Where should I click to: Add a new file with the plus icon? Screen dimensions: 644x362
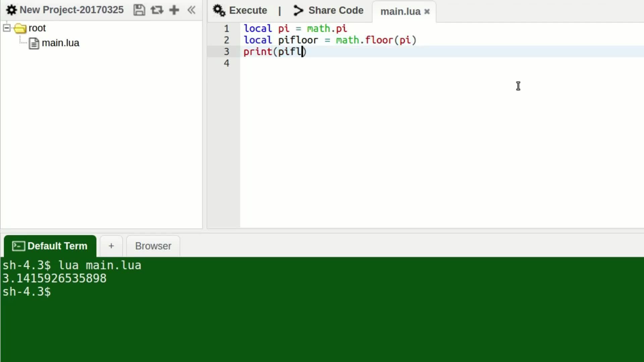click(x=174, y=10)
